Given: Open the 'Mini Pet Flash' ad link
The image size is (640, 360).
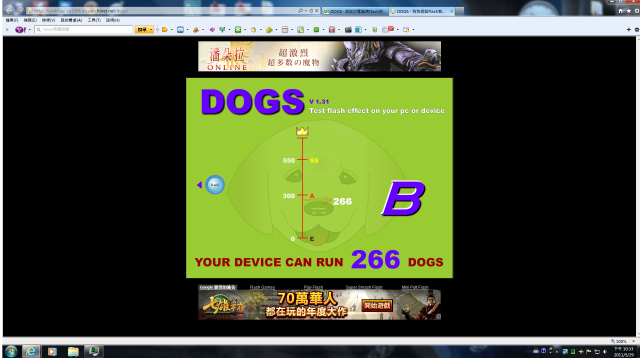Looking at the screenshot, I should click(x=415, y=287).
